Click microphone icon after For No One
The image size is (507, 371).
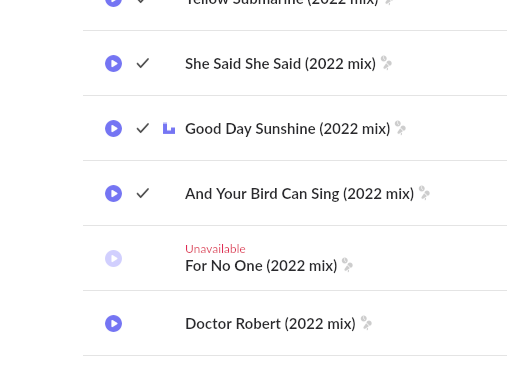coord(347,265)
